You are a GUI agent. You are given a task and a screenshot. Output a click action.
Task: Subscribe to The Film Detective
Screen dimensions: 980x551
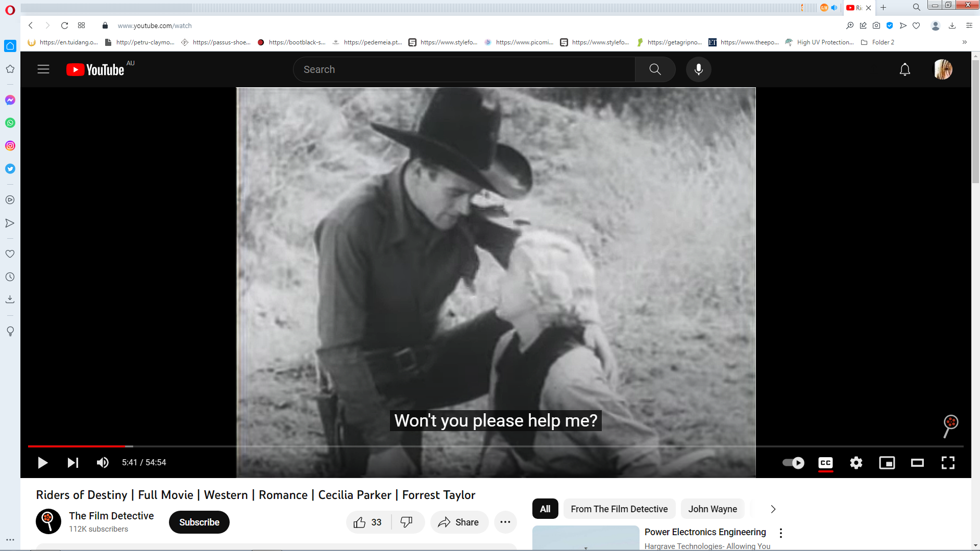[x=199, y=522]
